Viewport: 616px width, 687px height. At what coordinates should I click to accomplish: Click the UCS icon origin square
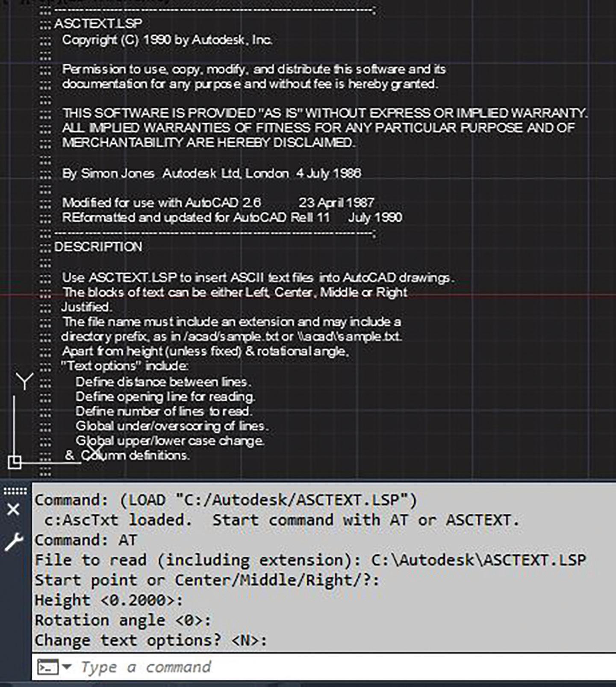click(x=15, y=462)
